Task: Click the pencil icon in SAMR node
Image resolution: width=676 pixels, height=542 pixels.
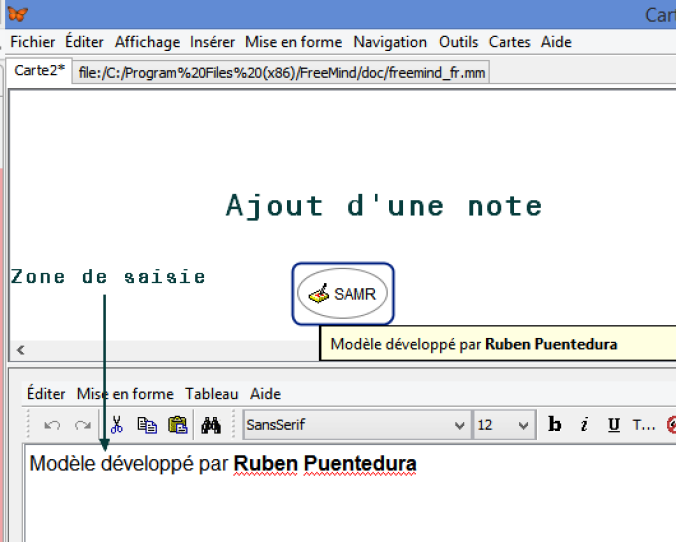Action: (x=319, y=293)
